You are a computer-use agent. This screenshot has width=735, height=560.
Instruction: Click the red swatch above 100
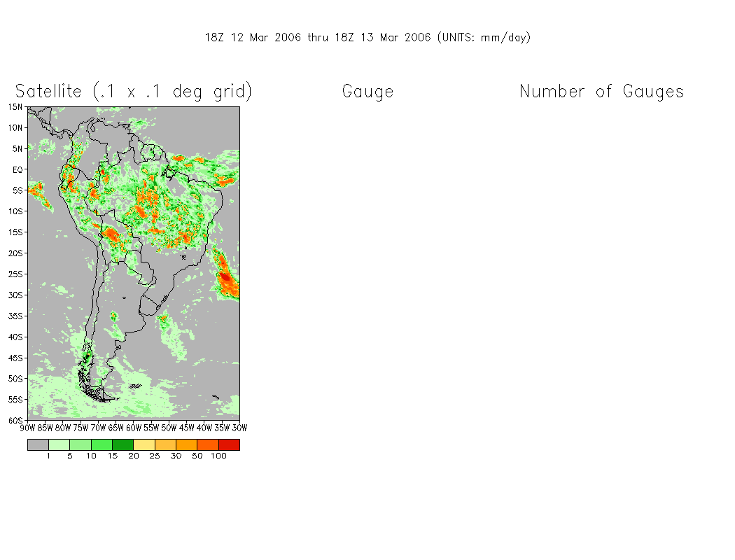point(229,444)
